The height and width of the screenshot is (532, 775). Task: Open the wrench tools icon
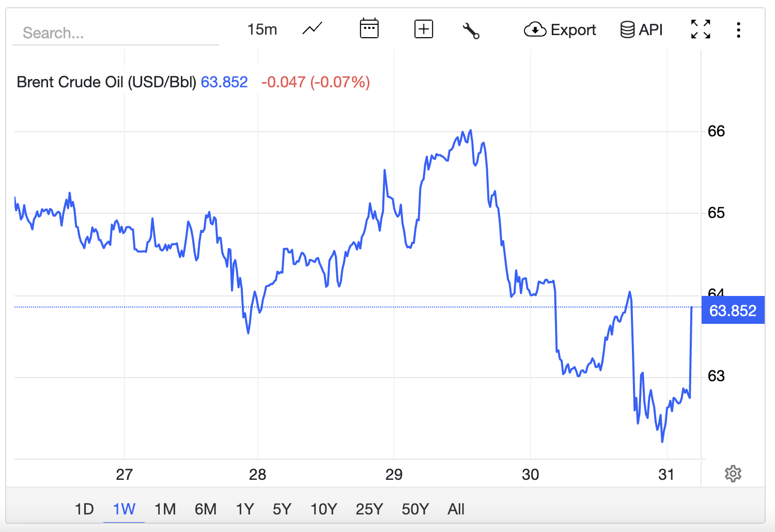pyautogui.click(x=471, y=30)
